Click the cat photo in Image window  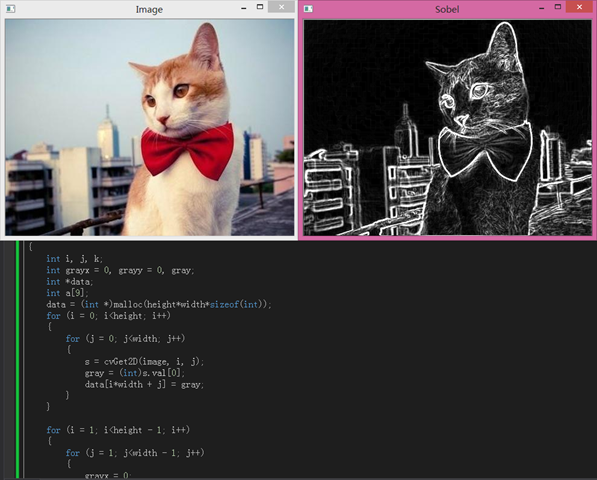pos(150,127)
